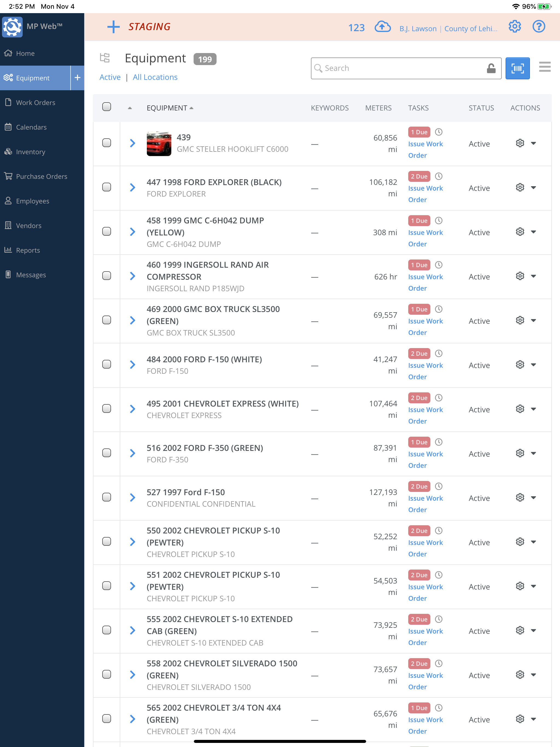Viewport: 560px width, 747px height.
Task: Open actions dropdown arrow for row 439
Action: pos(534,144)
